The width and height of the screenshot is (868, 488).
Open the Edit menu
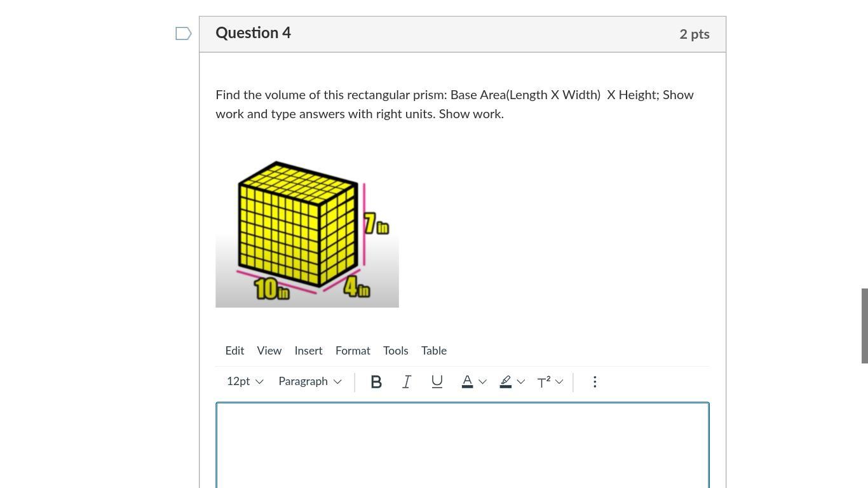tap(234, 351)
